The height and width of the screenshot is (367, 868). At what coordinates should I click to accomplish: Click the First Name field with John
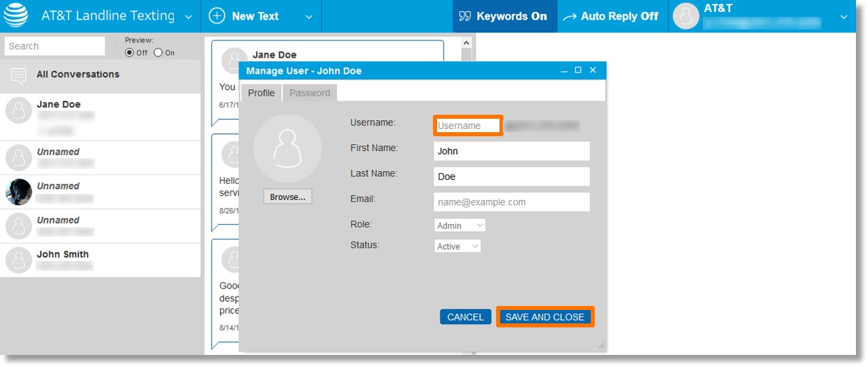[x=512, y=151]
